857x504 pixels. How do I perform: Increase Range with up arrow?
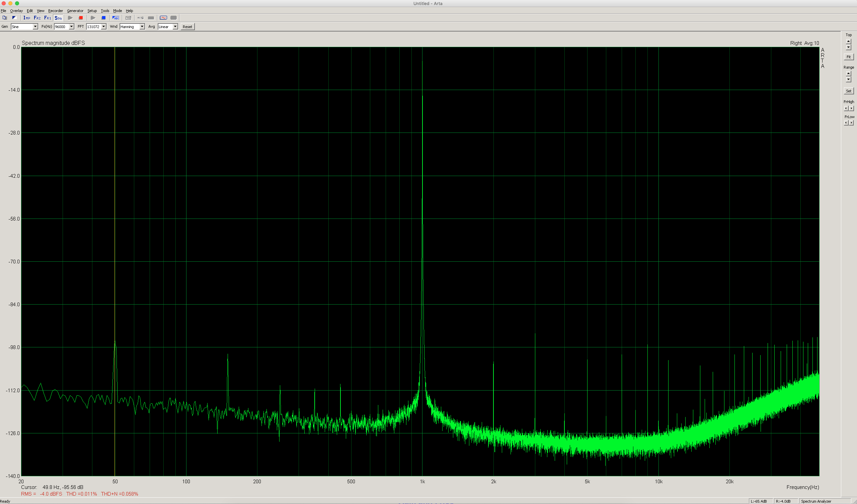tap(849, 73)
